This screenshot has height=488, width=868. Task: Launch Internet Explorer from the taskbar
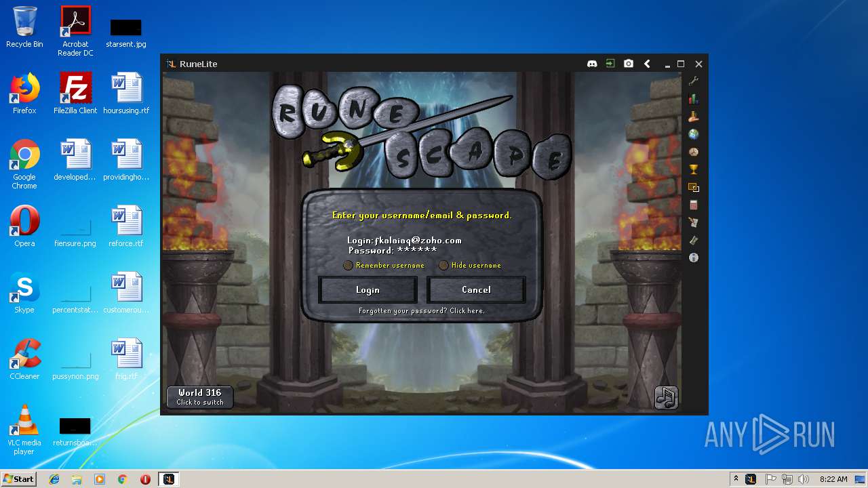coord(54,479)
